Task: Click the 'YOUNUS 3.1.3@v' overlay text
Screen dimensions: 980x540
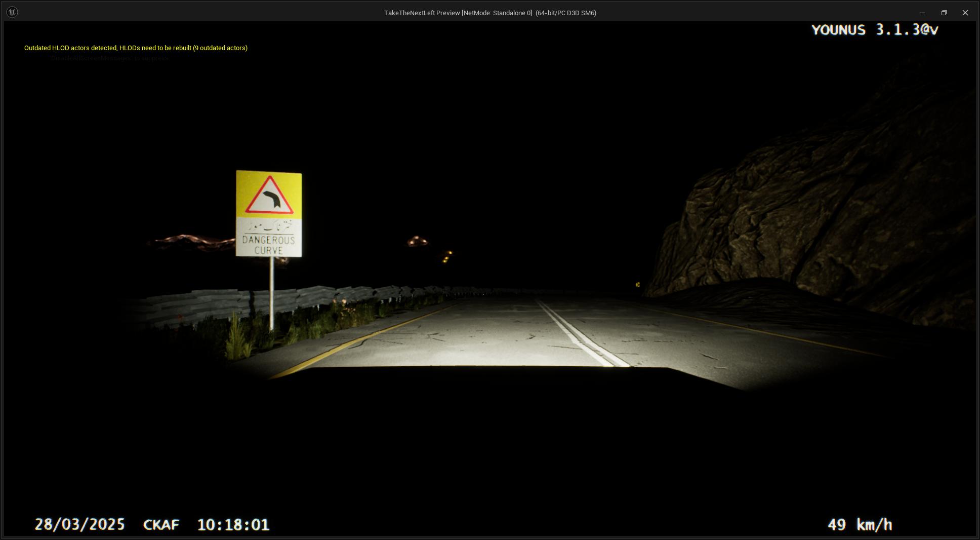Action: coord(875,30)
